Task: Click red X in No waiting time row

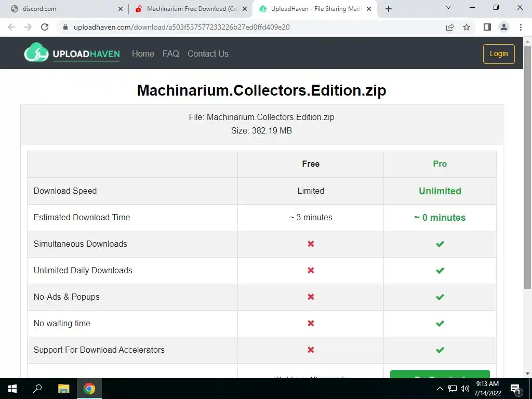Action: [311, 323]
